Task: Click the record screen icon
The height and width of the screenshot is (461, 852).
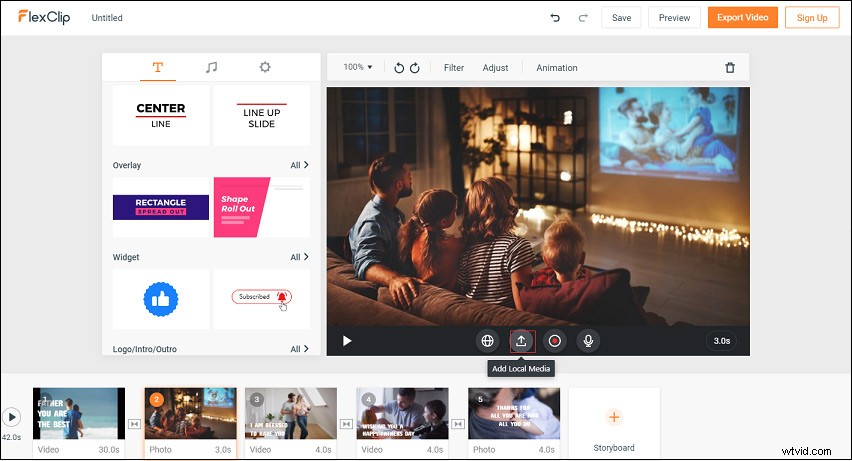Action: point(555,341)
